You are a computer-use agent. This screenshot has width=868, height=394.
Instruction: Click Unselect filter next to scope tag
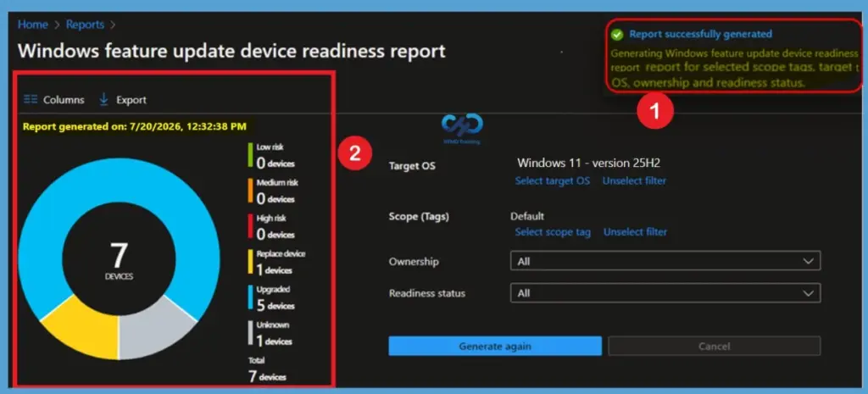[x=635, y=232]
